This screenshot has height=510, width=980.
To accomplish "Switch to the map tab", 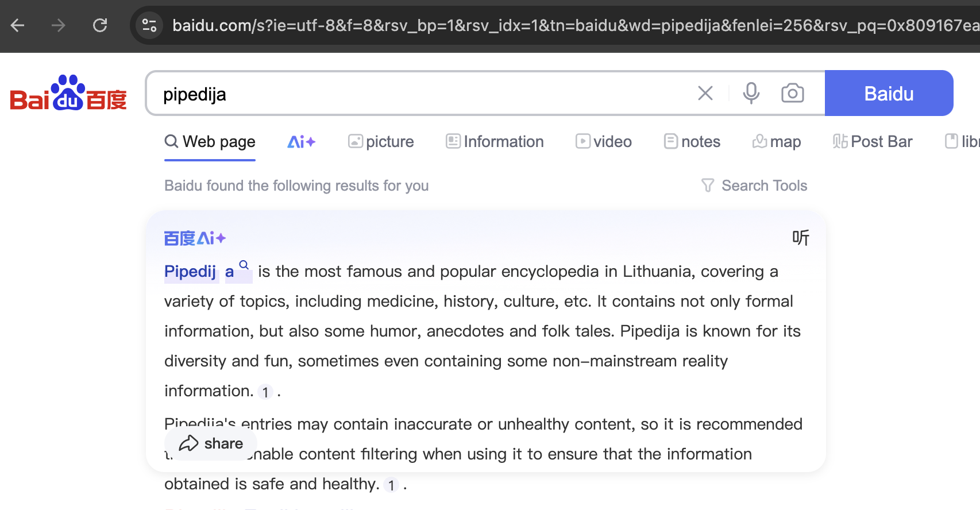I will click(777, 142).
